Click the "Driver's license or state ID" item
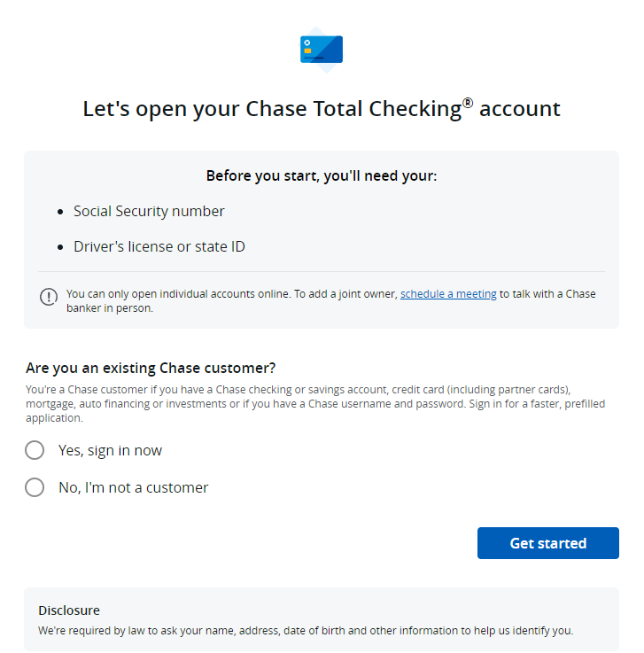 [x=159, y=246]
